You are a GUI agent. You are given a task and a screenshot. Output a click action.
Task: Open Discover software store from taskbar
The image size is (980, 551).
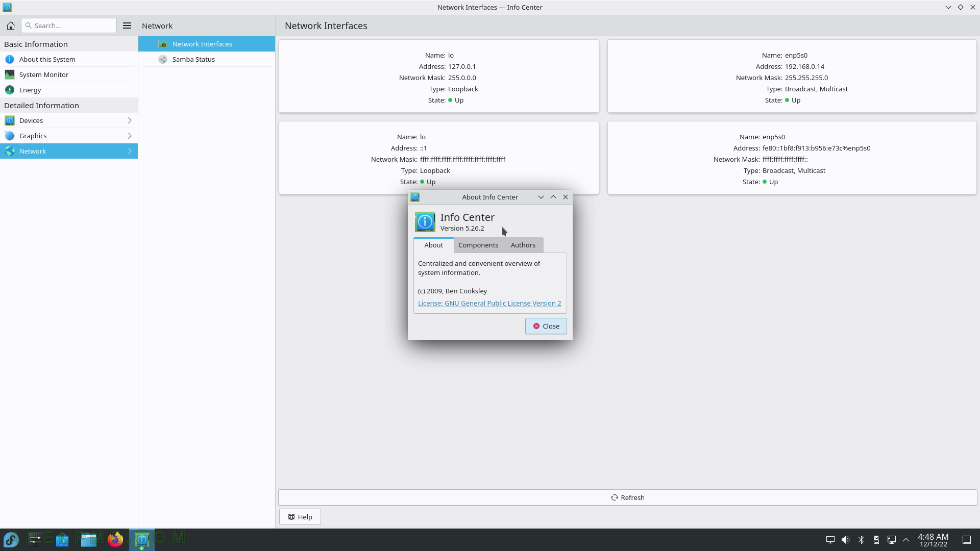pyautogui.click(x=62, y=539)
